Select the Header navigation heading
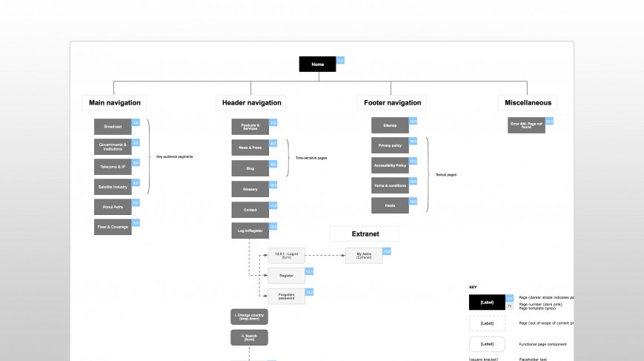Viewport: 644px width, 361px height. [x=251, y=103]
